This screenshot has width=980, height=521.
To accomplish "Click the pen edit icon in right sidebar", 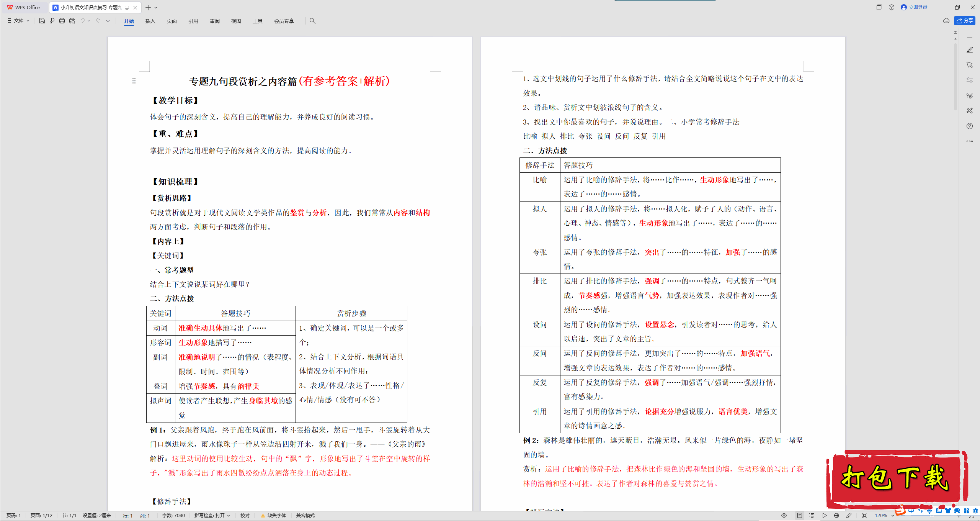I will pos(970,50).
